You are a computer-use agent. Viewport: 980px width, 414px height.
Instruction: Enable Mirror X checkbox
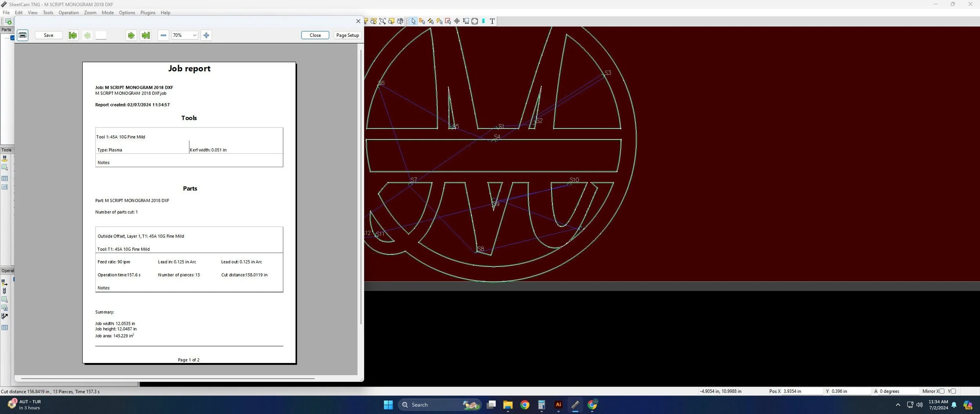pyautogui.click(x=942, y=391)
